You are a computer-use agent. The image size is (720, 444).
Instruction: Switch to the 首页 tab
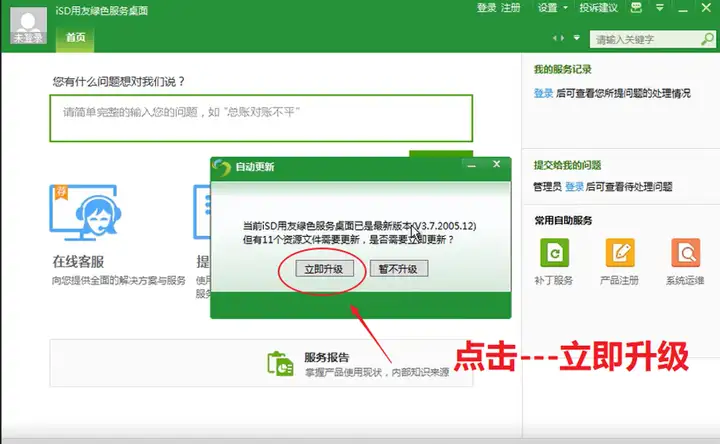click(75, 38)
